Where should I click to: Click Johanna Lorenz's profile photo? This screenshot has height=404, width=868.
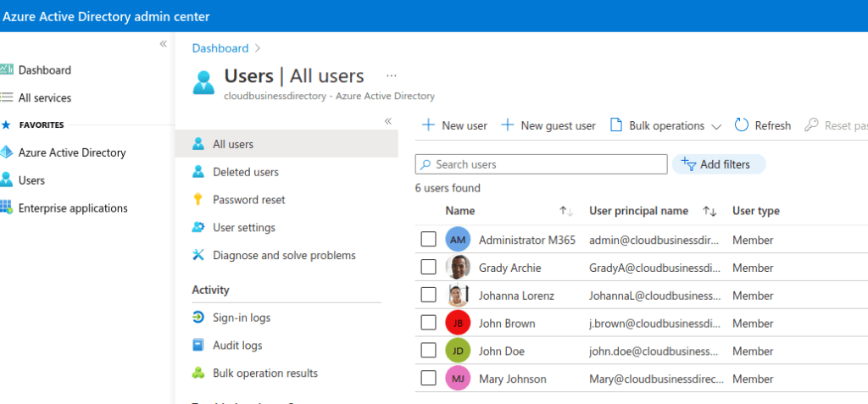click(x=458, y=295)
